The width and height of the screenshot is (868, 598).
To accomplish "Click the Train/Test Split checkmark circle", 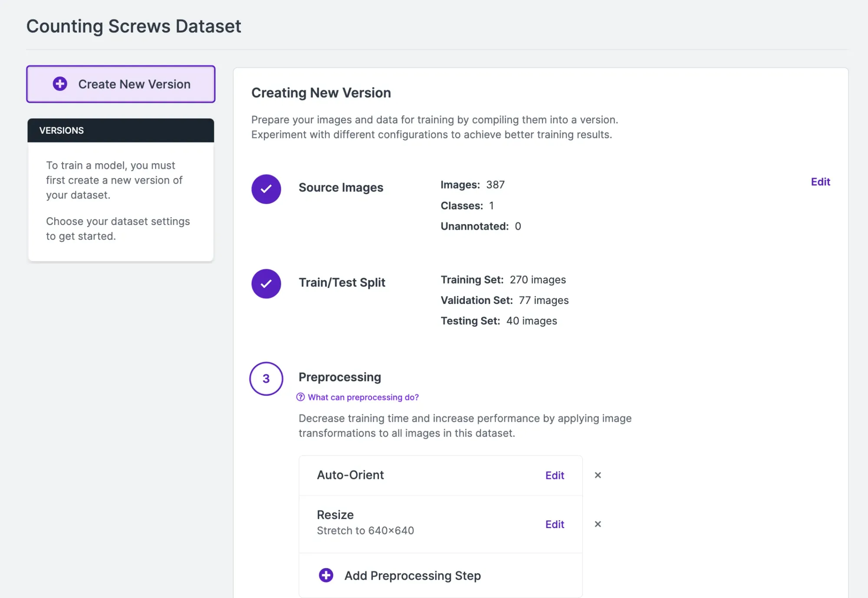I will (266, 284).
